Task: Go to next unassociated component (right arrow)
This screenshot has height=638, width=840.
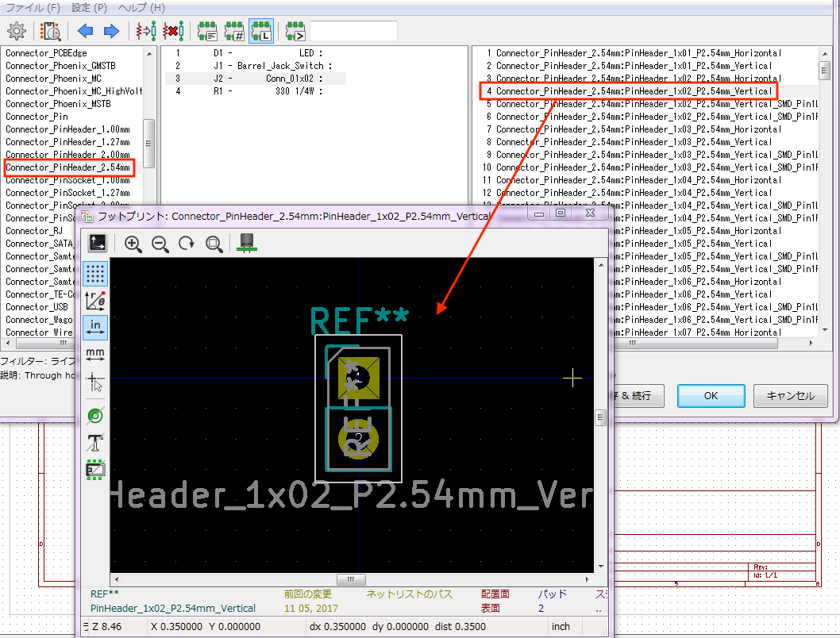Action: pos(111,31)
